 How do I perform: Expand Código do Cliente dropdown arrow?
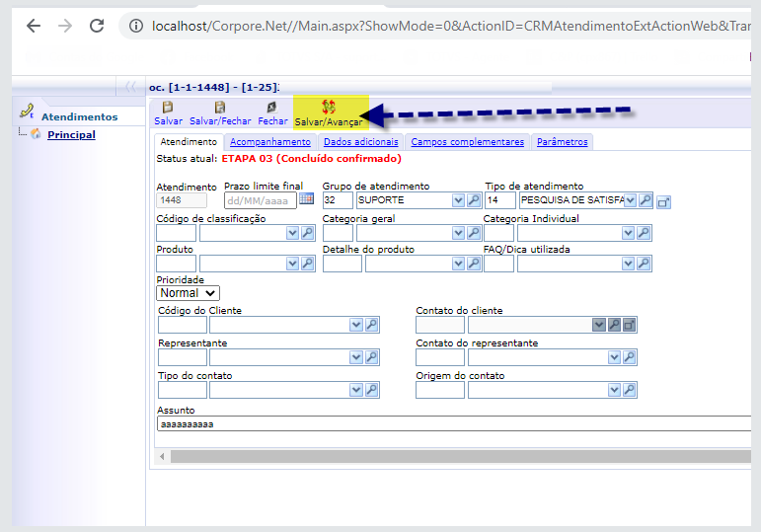coord(356,325)
